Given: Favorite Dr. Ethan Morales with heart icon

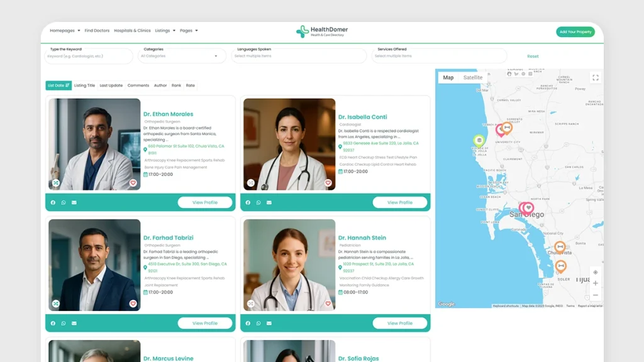Looking at the screenshot, I should pyautogui.click(x=133, y=183).
